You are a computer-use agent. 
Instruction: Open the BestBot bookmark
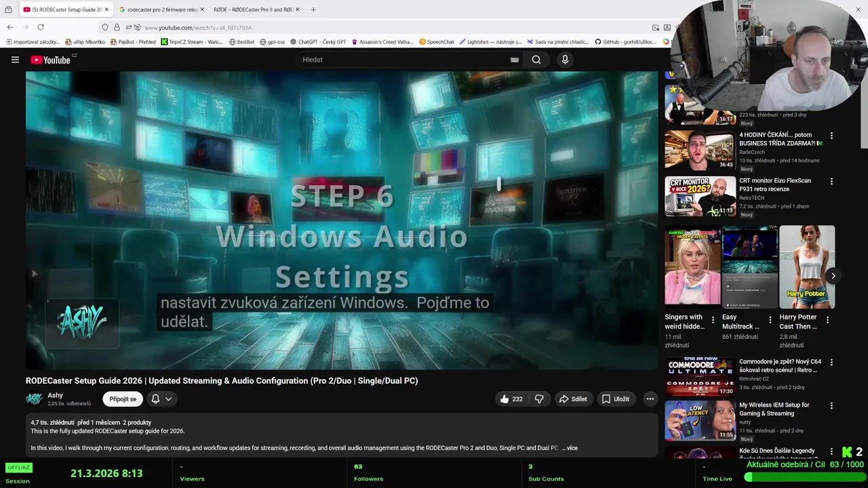(x=241, y=42)
